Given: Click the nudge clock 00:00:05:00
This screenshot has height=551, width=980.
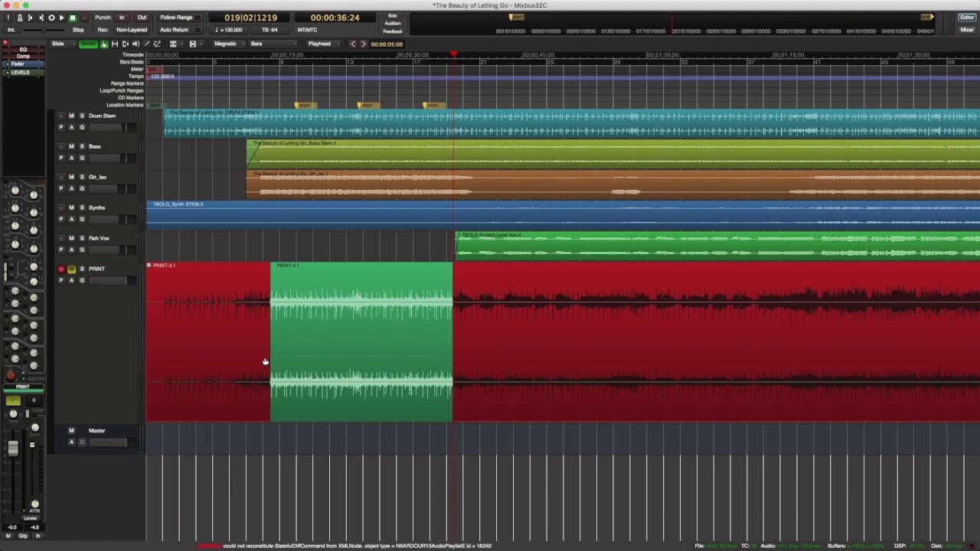Looking at the screenshot, I should tap(387, 44).
